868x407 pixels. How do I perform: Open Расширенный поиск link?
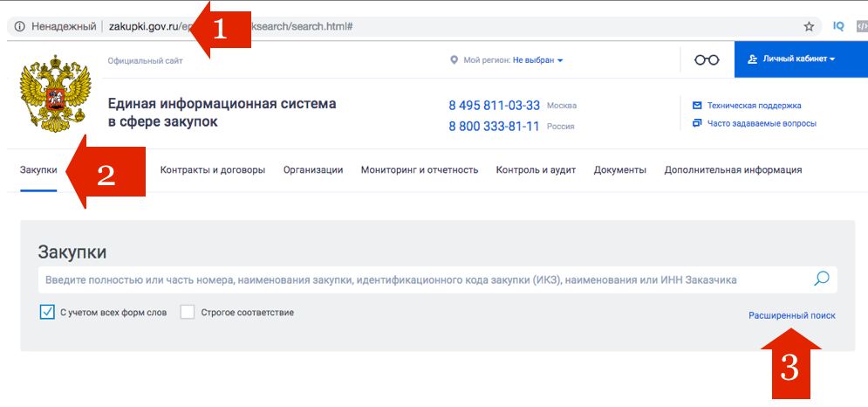(792, 315)
